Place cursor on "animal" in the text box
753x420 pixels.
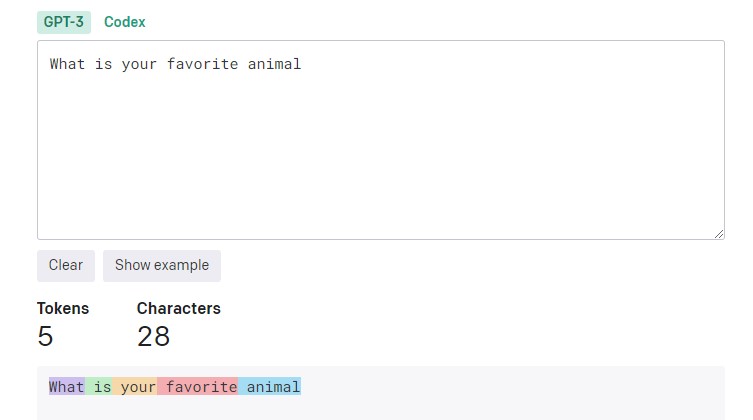point(274,64)
